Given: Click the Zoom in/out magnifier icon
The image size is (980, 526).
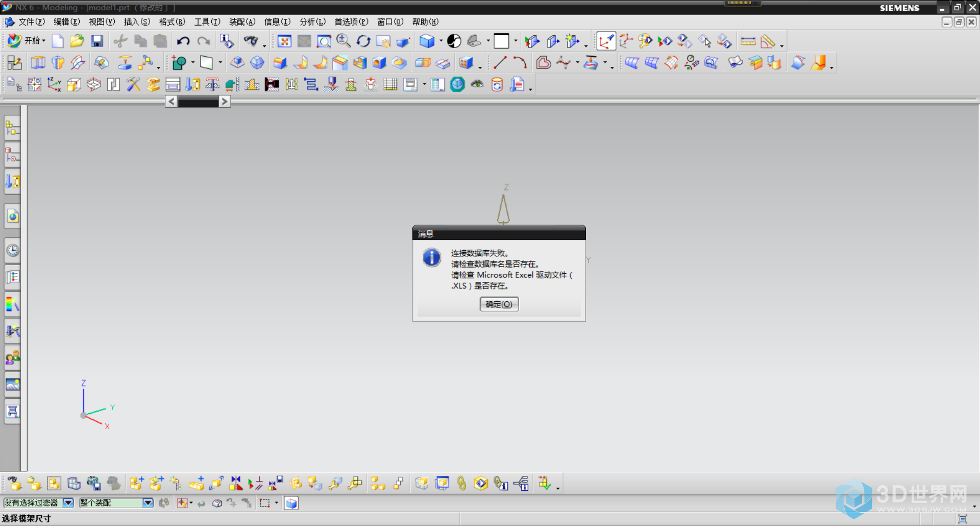Looking at the screenshot, I should click(x=344, y=41).
